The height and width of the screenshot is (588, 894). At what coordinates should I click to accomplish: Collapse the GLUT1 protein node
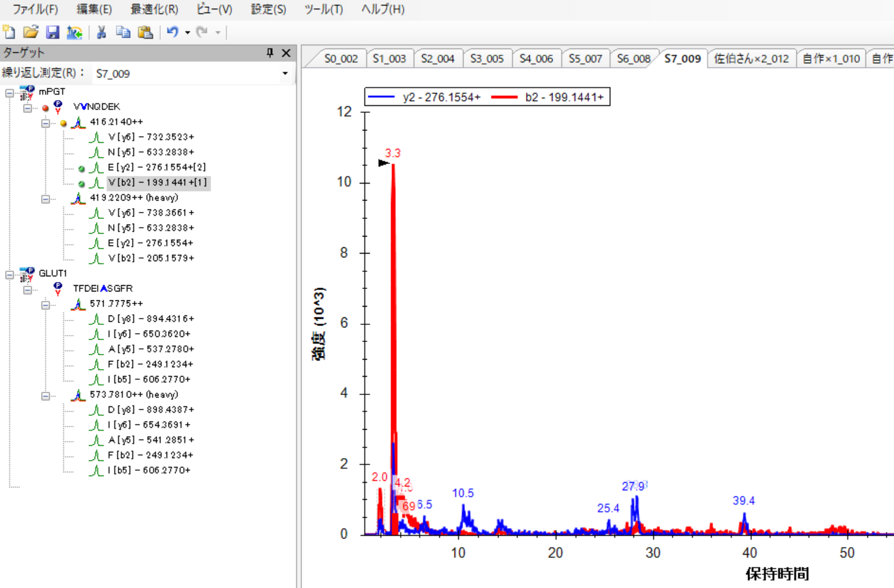point(9,274)
